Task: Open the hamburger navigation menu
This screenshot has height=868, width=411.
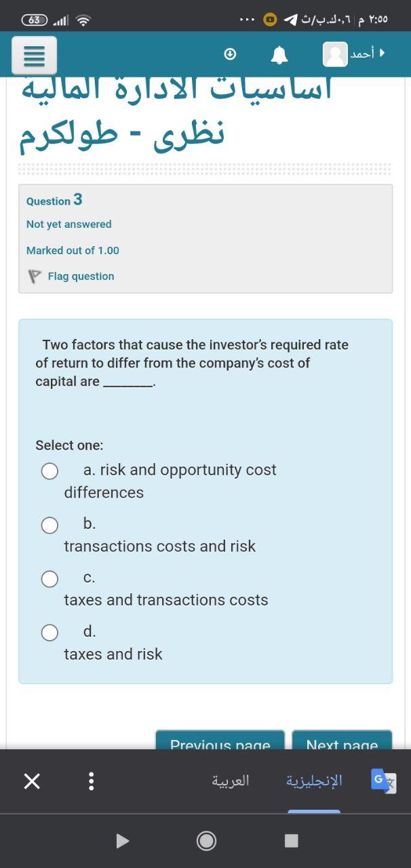Action: tap(34, 56)
